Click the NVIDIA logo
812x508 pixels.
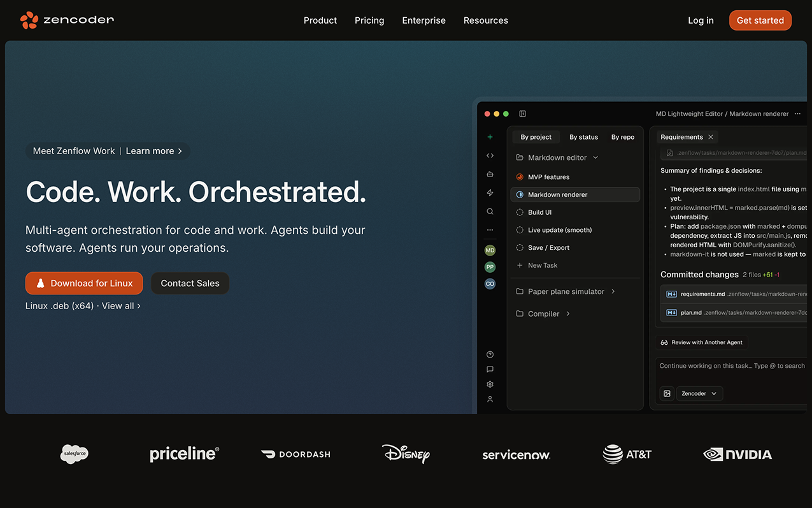point(737,454)
